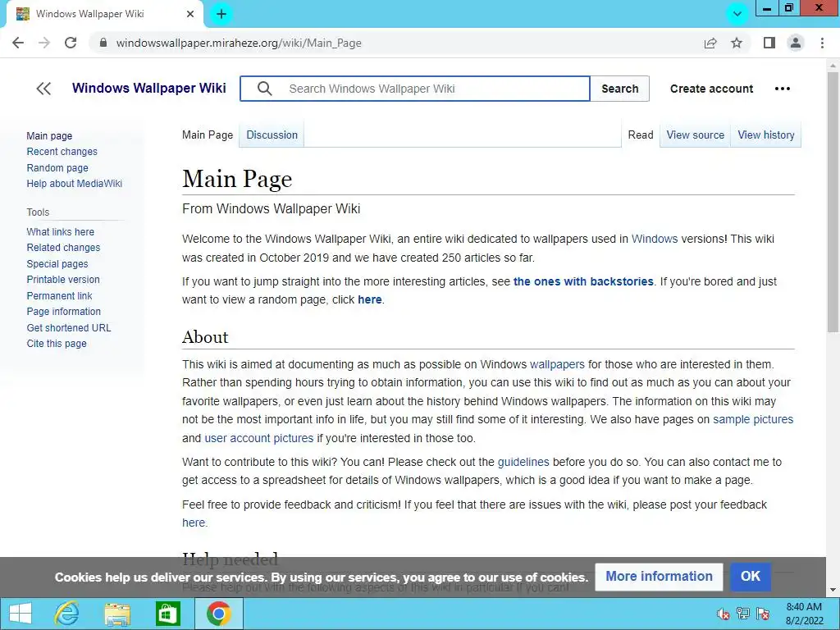Open the taskbar clock showing 8:40 AM
This screenshot has height=630, width=840.
click(804, 614)
